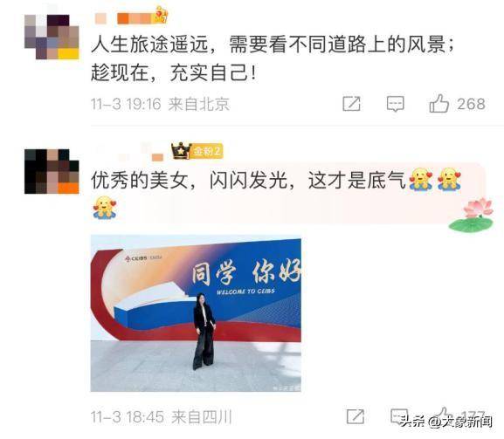Click the 268 like count

[471, 104]
